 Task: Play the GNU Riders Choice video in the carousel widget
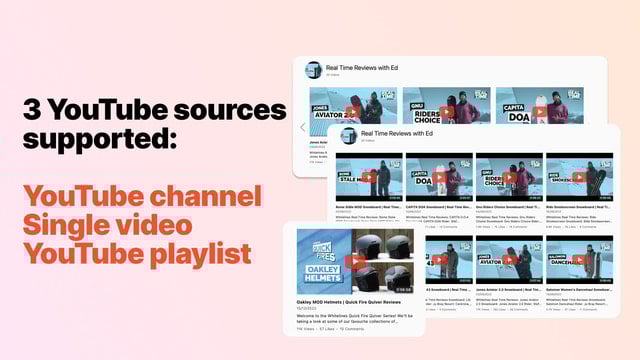click(447, 111)
